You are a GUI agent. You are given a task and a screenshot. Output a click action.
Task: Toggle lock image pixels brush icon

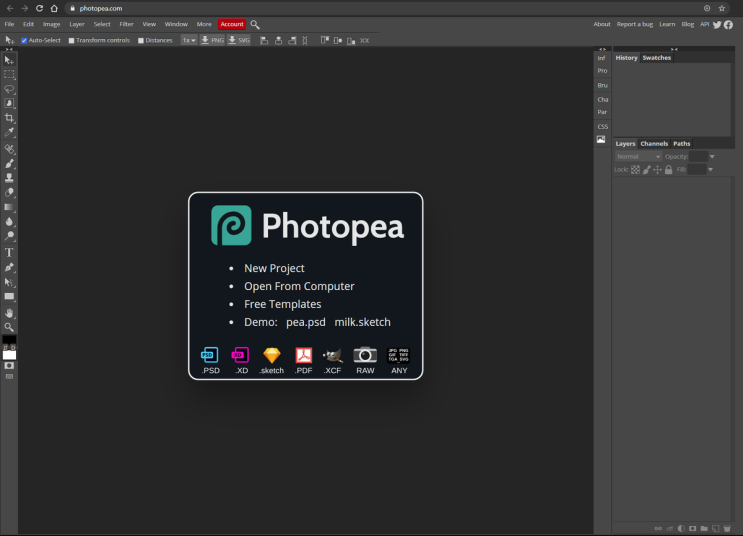646,170
